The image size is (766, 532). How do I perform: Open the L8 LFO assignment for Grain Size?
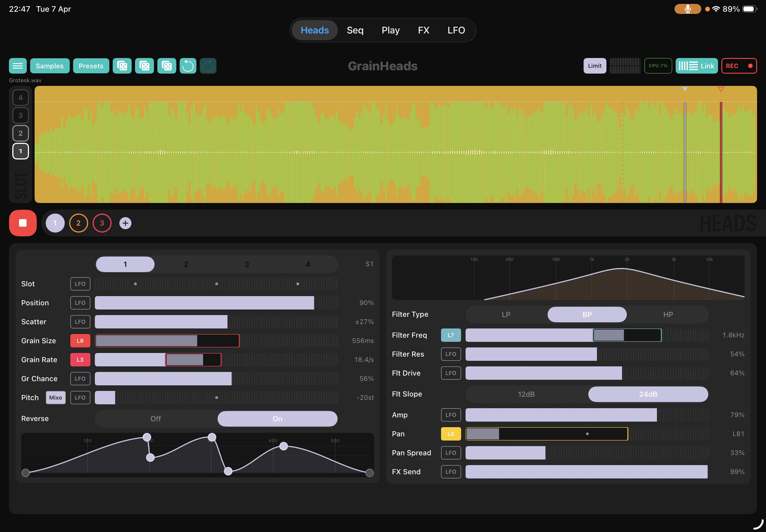(x=80, y=341)
